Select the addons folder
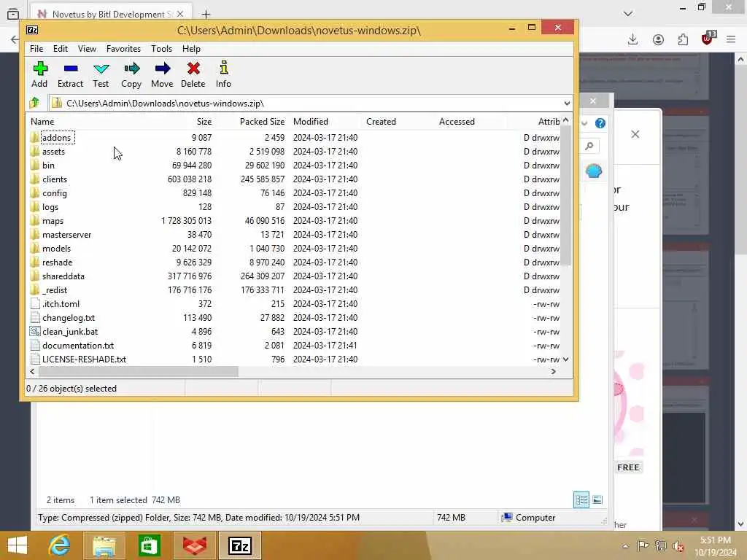The height and width of the screenshot is (560, 747). click(56, 138)
